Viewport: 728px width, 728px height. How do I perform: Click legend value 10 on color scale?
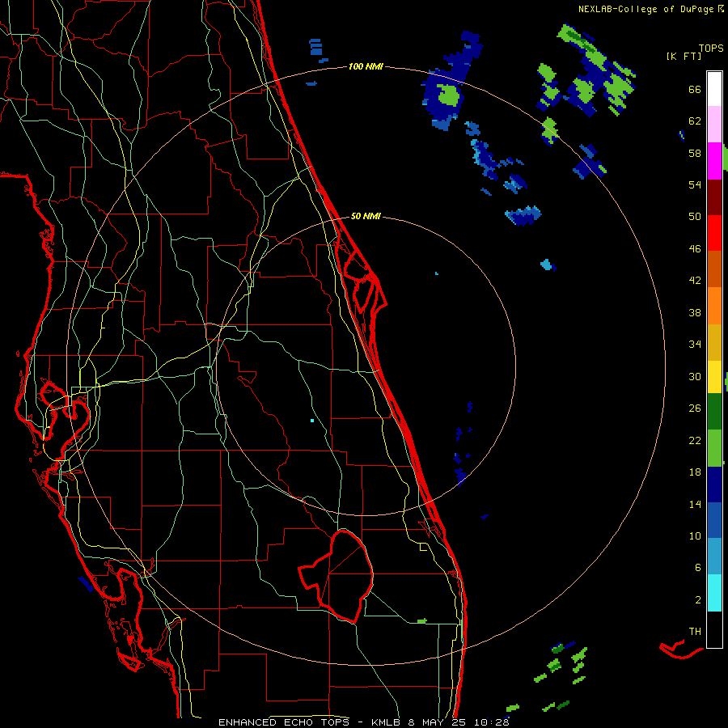(x=695, y=536)
